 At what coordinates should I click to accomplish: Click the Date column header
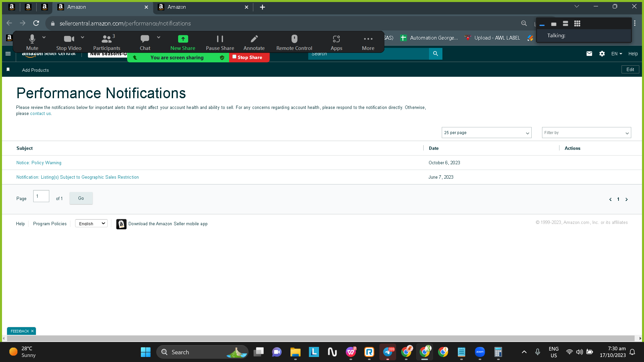pyautogui.click(x=434, y=148)
